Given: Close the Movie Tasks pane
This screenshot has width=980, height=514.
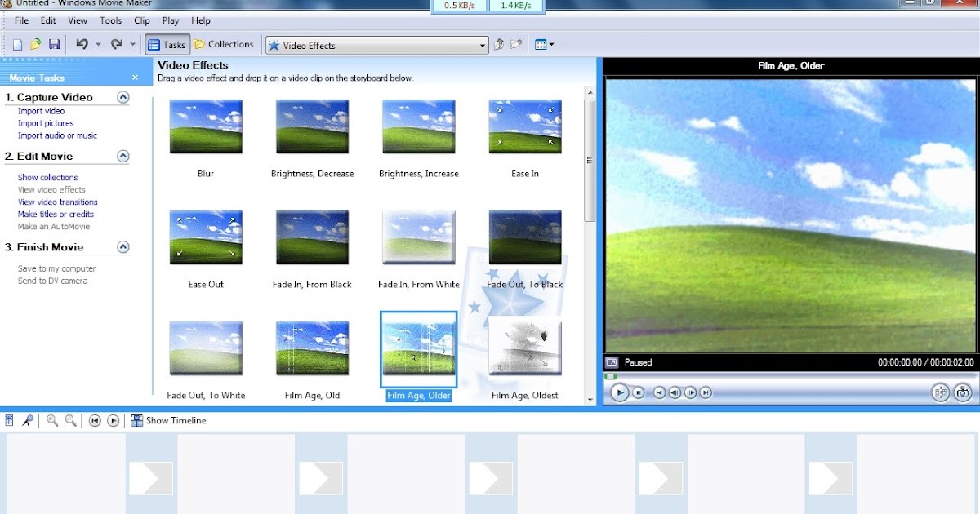Looking at the screenshot, I should [x=136, y=78].
